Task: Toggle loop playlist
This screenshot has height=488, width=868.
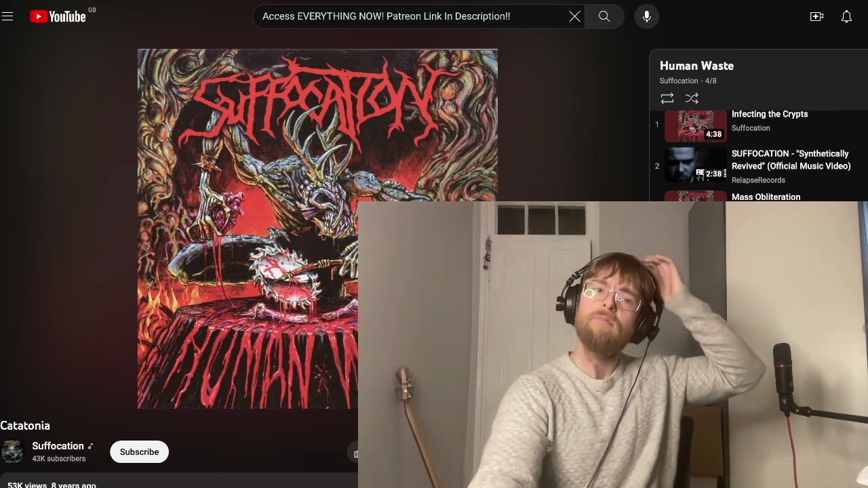Action: pyautogui.click(x=667, y=98)
